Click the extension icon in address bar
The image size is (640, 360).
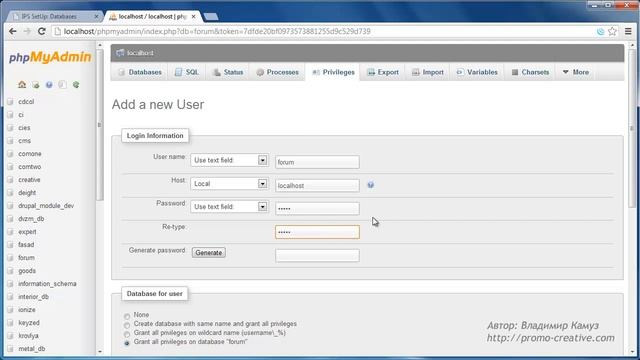click(600, 31)
